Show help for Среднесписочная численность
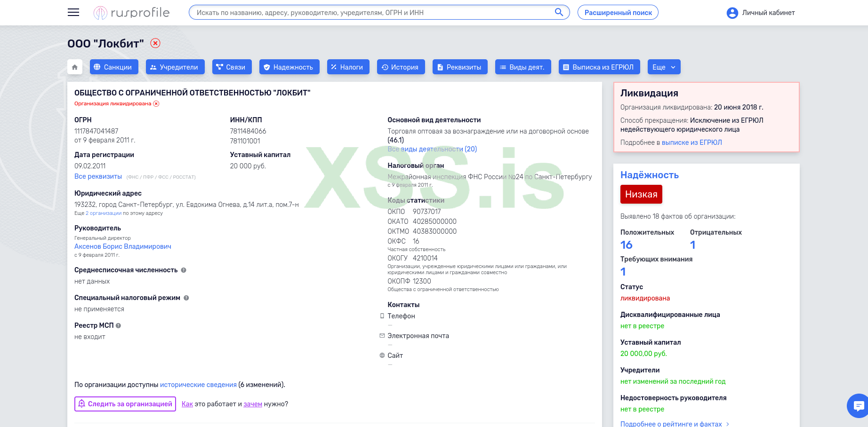 click(x=184, y=270)
